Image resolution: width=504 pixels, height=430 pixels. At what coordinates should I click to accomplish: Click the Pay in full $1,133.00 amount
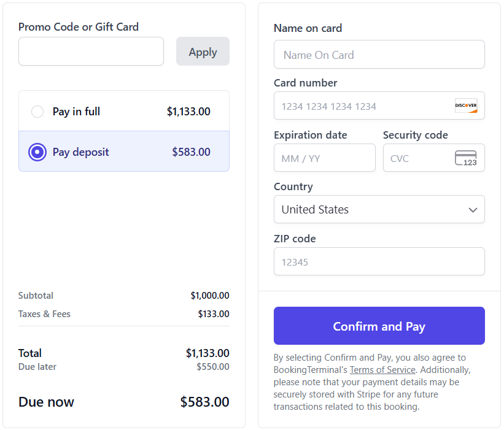[x=188, y=112]
